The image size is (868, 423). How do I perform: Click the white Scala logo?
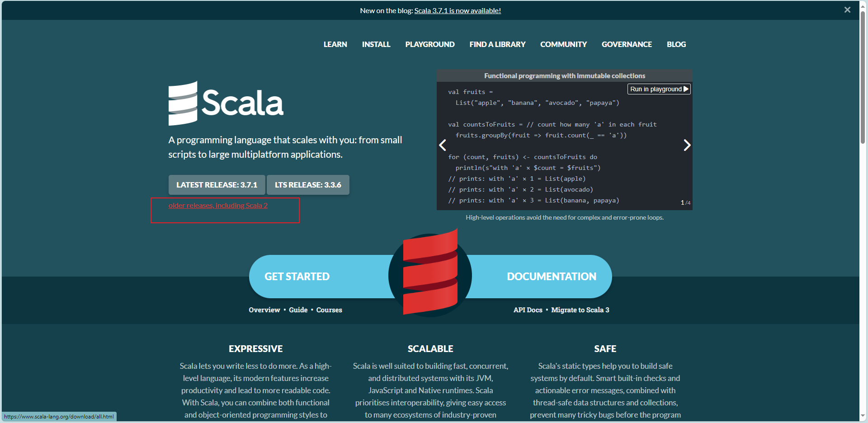click(226, 103)
